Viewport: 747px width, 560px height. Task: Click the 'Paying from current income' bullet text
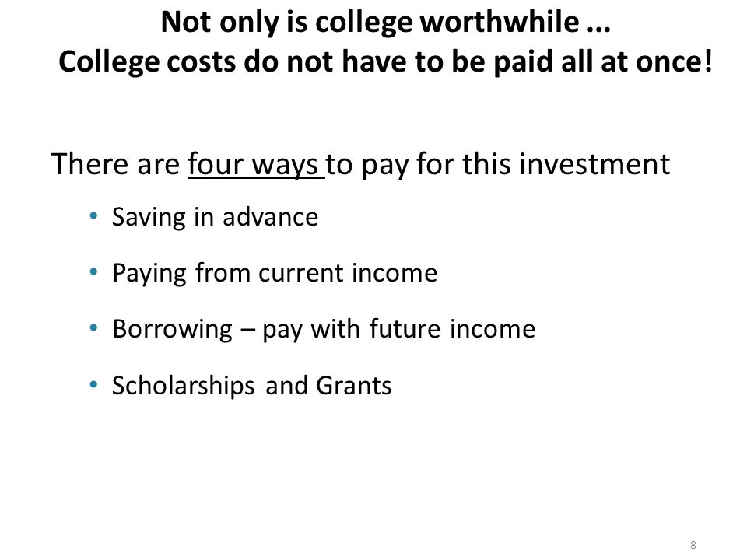point(275,274)
